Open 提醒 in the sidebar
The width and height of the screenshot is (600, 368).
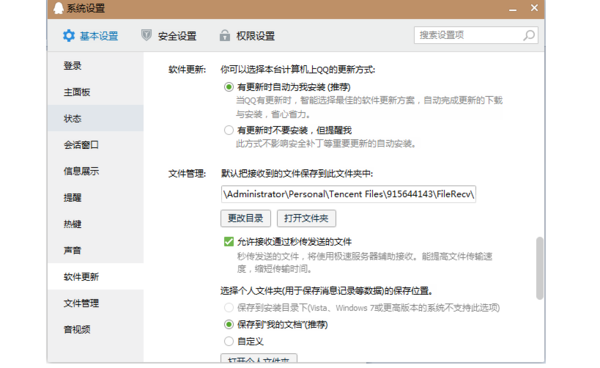click(96, 198)
